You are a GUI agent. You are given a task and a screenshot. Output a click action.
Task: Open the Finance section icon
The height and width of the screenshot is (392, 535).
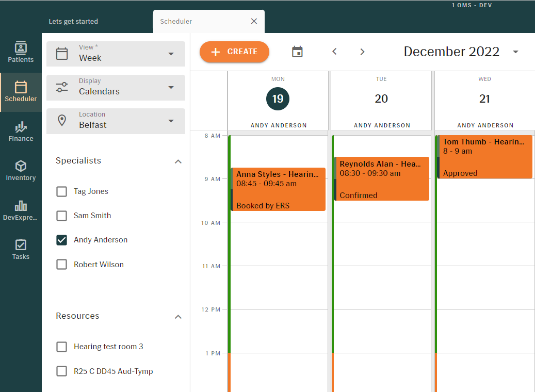(21, 132)
